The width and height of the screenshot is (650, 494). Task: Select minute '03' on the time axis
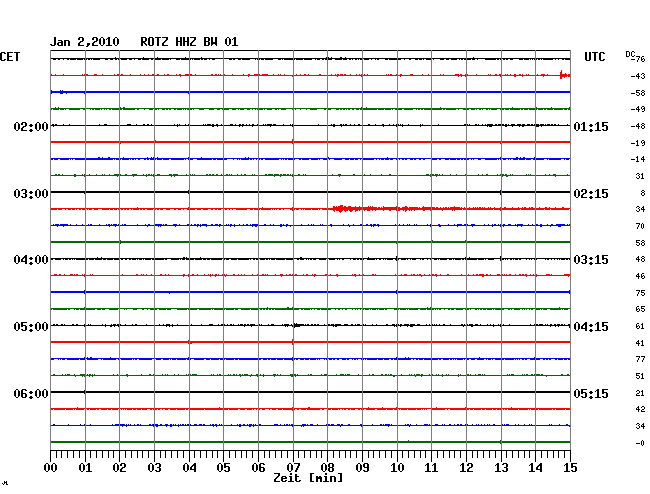click(154, 467)
